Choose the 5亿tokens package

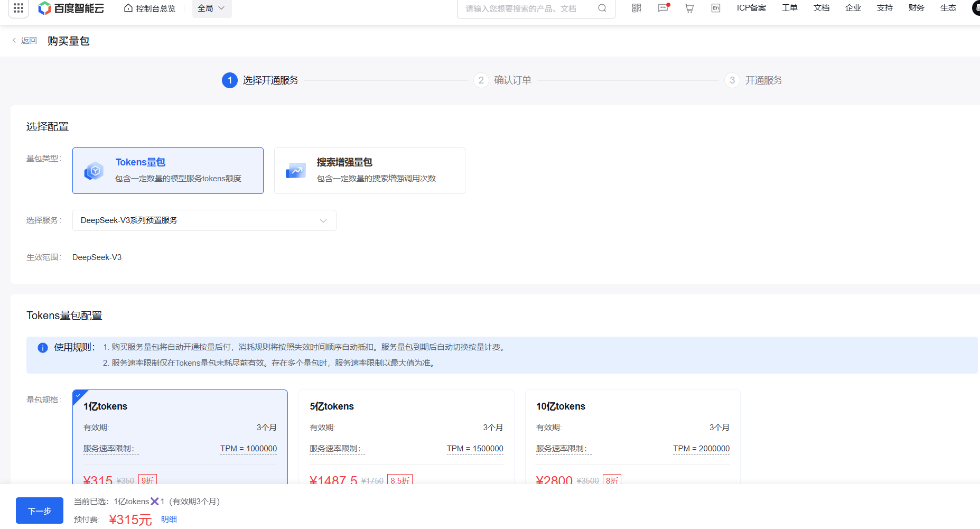coord(406,436)
